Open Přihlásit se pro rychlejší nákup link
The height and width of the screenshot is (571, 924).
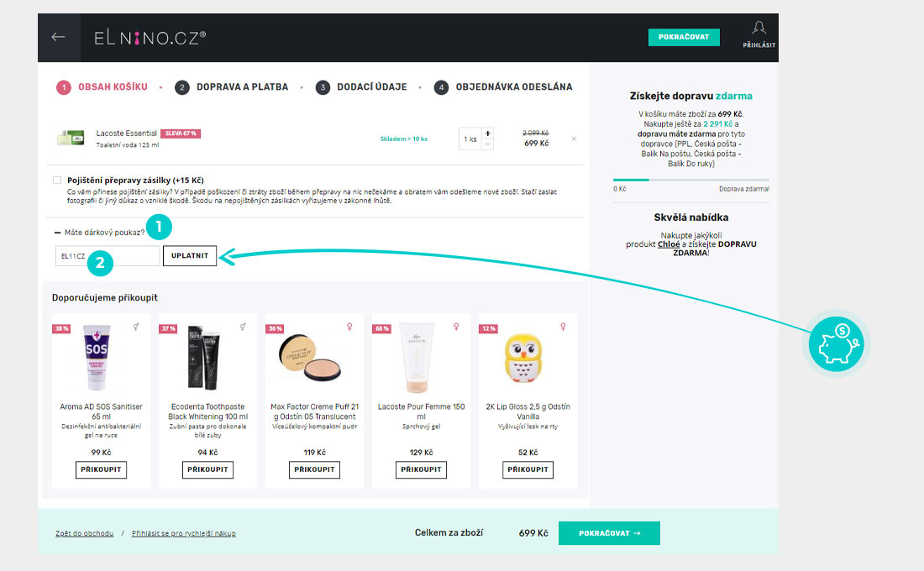(184, 533)
